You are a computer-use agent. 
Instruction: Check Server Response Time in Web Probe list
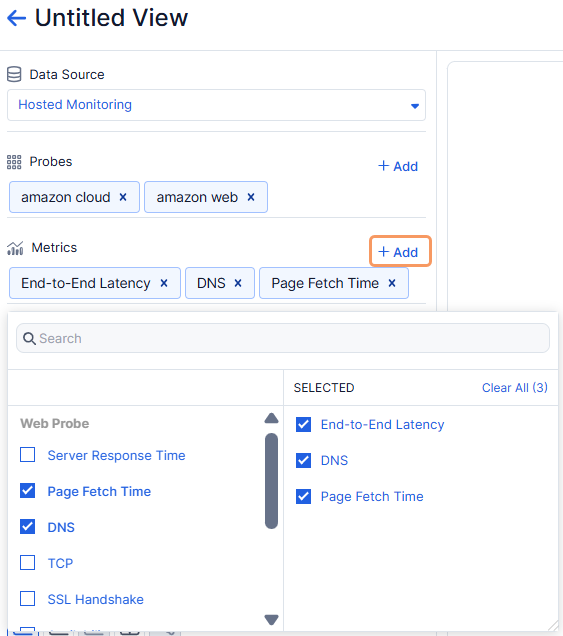pos(28,455)
